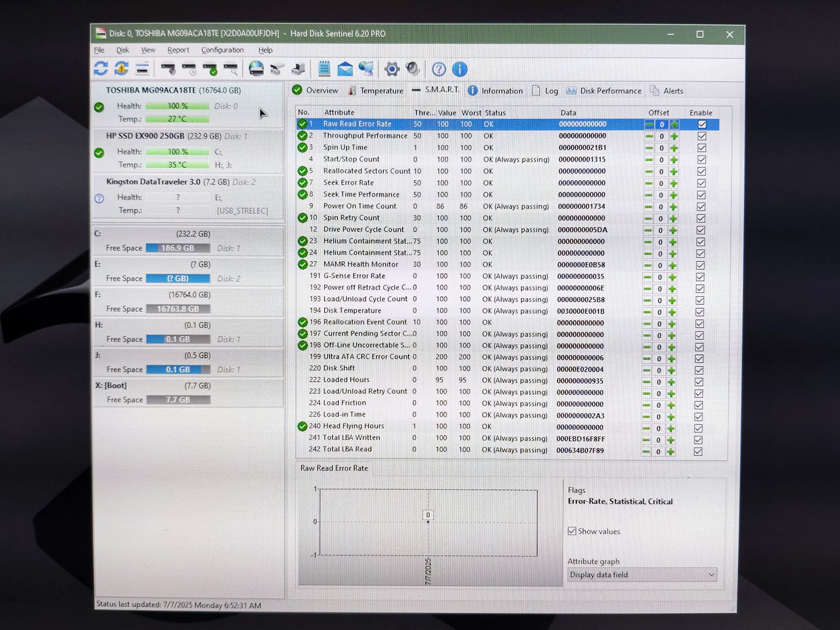
Task: Select HP SSD EX900 250GB disk entry
Action: (x=188, y=150)
